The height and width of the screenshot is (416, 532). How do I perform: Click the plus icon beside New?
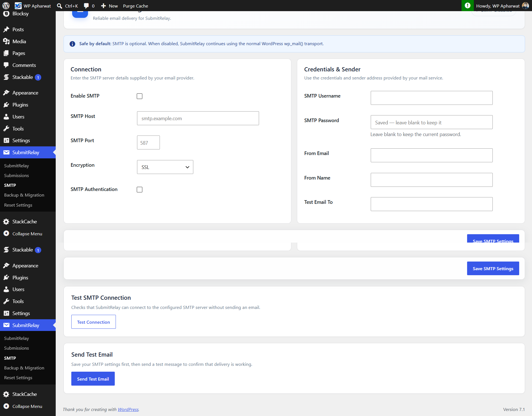coord(103,6)
